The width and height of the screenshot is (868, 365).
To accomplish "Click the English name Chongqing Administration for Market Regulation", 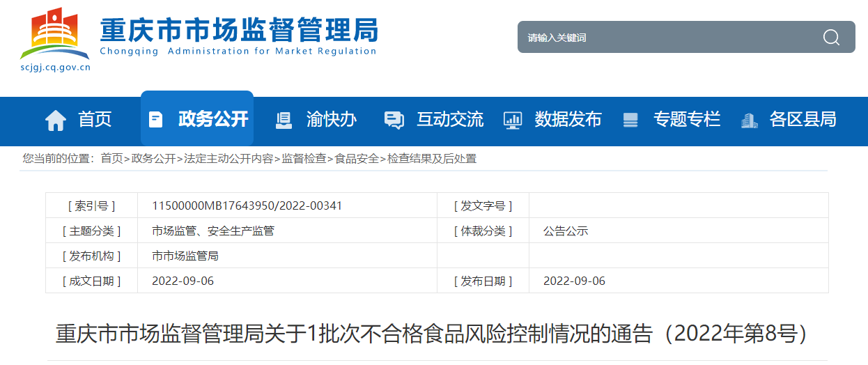I will 238,51.
